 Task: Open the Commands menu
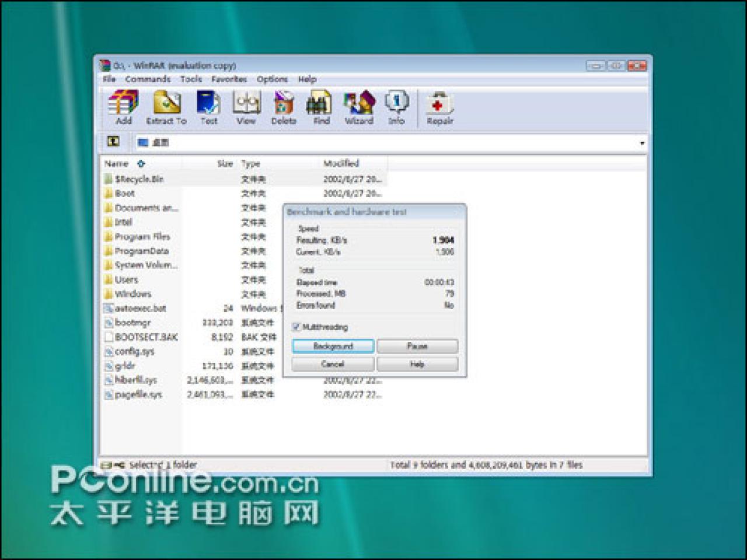[148, 79]
